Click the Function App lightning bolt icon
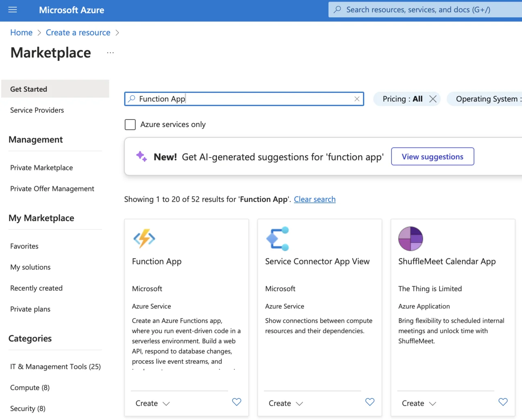Viewport: 522px width, 420px height. 144,239
